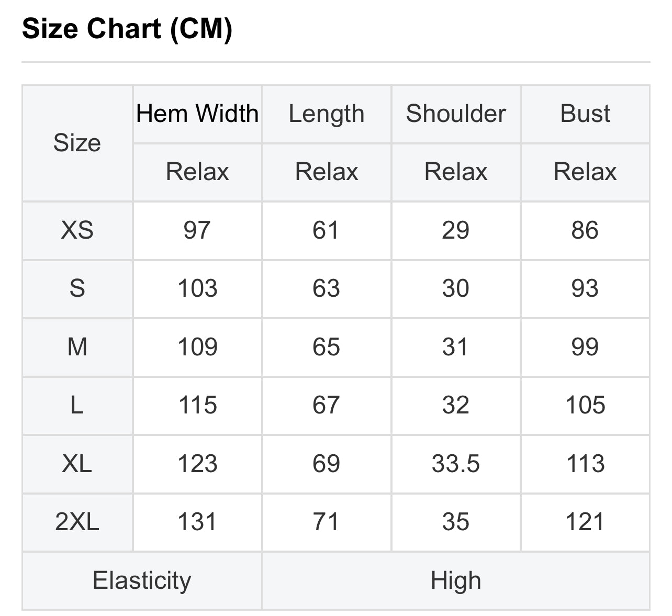
Task: Click the Relax subheader under Bust
Action: point(585,172)
